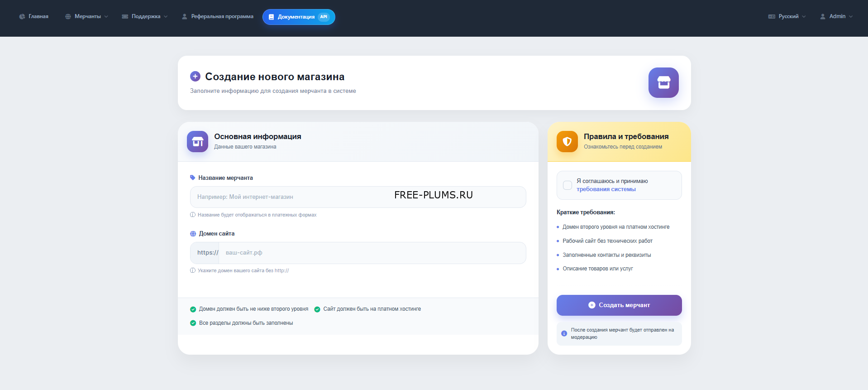868x390 pixels.
Task: Click the globe icon beside Домен сайта
Action: [x=193, y=234]
